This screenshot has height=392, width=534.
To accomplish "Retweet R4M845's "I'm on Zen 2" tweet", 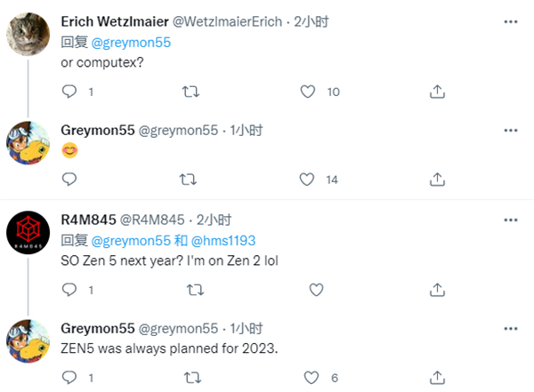I will tap(194, 290).
